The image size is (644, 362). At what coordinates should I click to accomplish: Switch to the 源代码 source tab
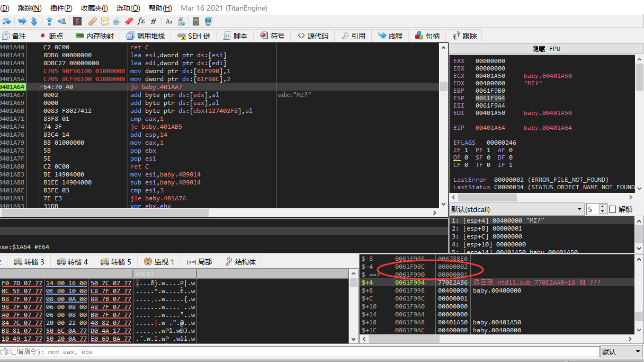[313, 36]
